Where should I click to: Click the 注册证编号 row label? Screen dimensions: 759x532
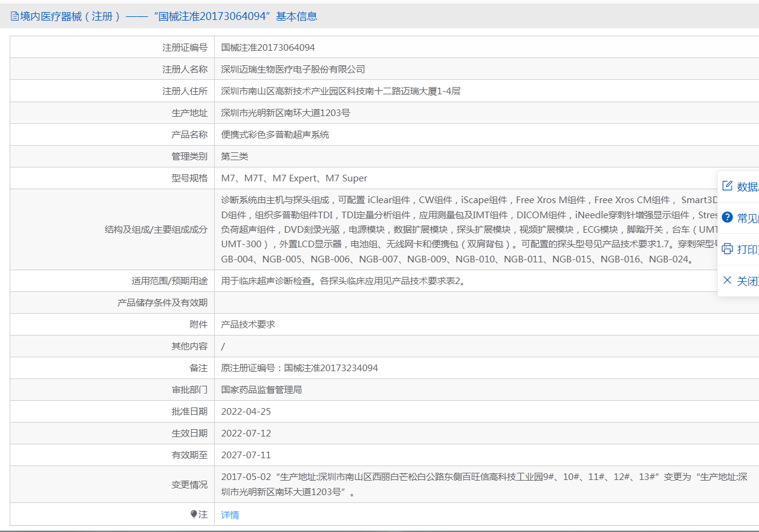pyautogui.click(x=184, y=48)
